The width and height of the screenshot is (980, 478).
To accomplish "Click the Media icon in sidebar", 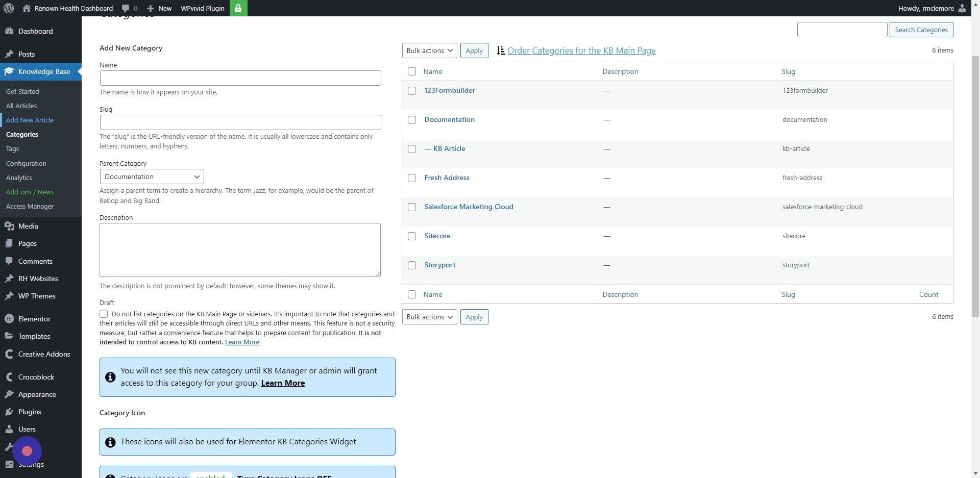I will (x=9, y=226).
